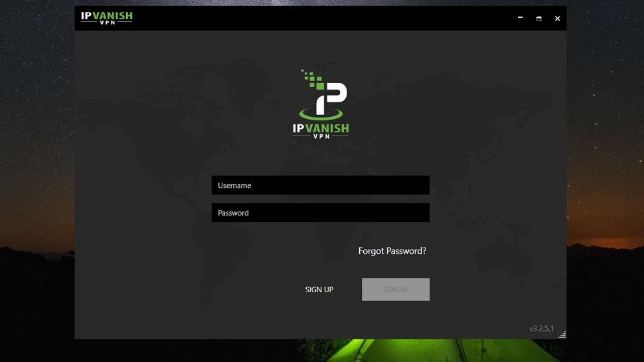Choose SIGN UP to create an account
This screenshot has width=644, height=362.
coord(319,290)
